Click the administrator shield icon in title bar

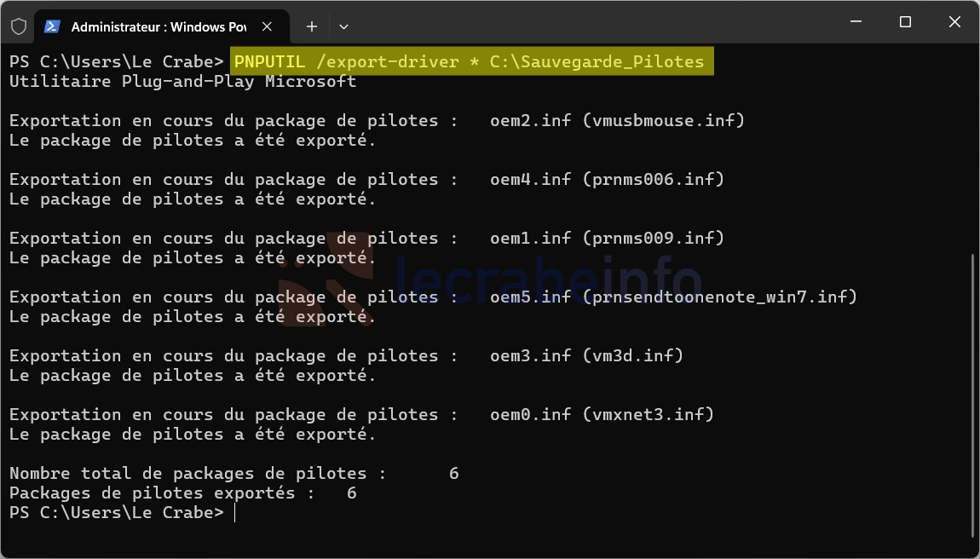tap(19, 26)
